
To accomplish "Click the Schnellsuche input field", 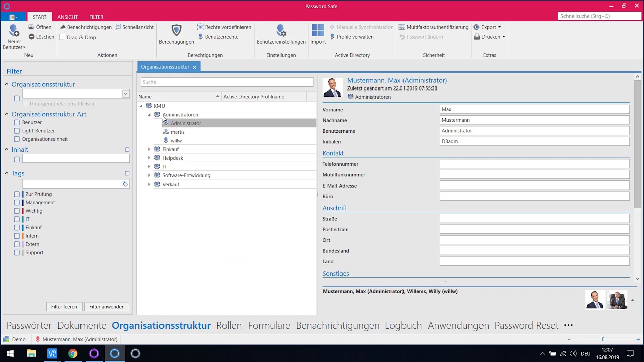I will [600, 16].
